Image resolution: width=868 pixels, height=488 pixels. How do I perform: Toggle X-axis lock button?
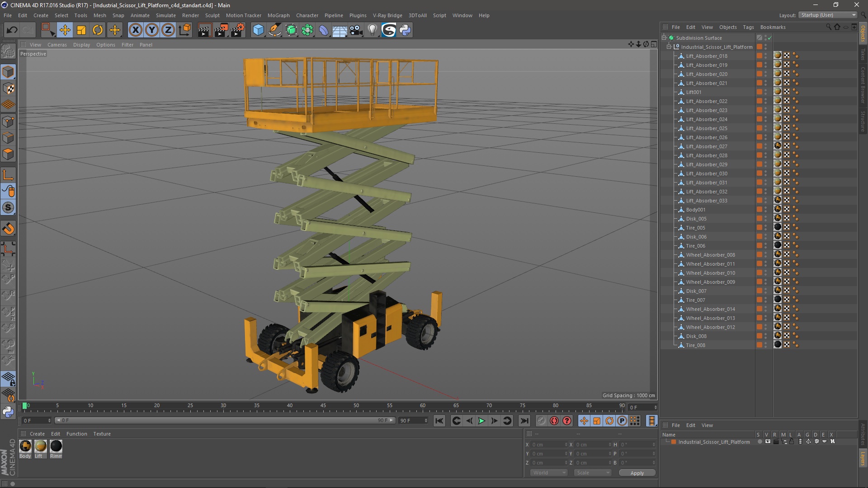pyautogui.click(x=135, y=30)
